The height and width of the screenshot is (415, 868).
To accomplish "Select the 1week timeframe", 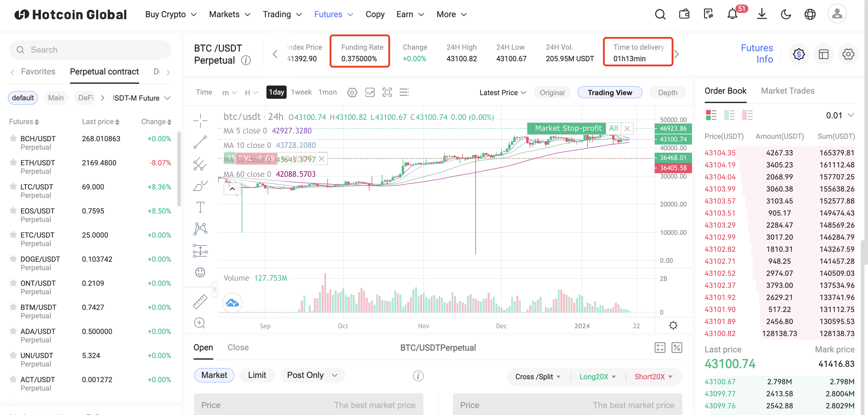I will (x=301, y=92).
